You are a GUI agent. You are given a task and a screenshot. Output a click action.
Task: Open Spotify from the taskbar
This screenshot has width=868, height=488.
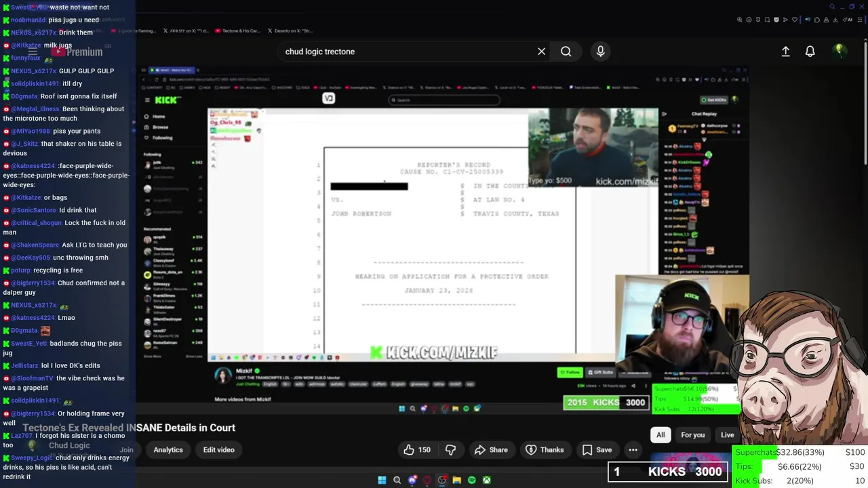click(472, 481)
